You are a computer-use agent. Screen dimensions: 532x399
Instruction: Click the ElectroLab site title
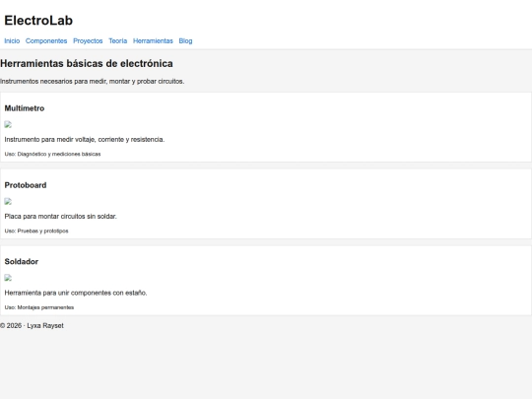38,21
